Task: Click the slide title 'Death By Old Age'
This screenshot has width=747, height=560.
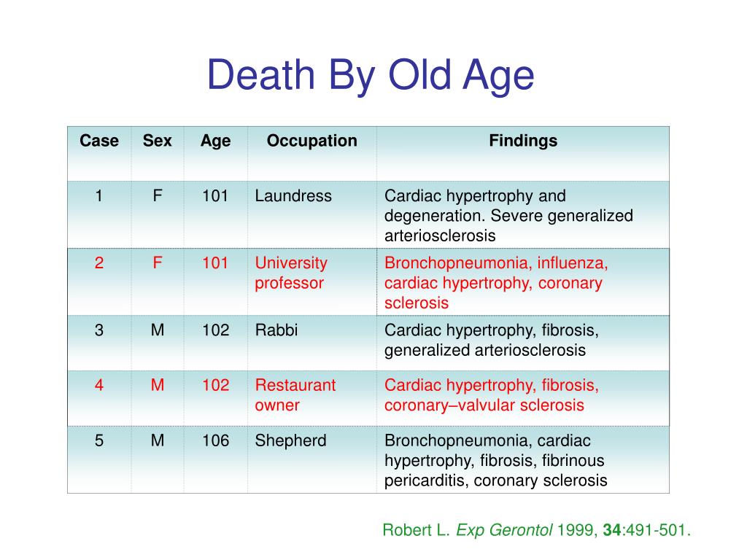Action: click(371, 75)
